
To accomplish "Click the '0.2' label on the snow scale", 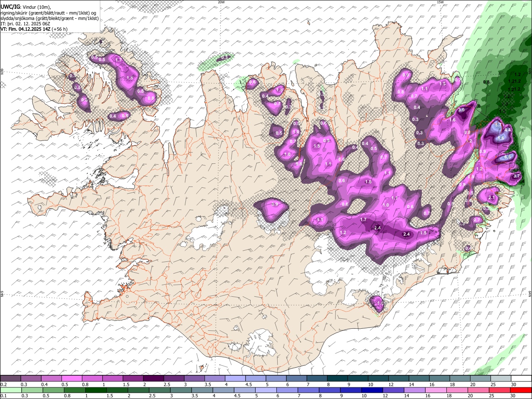I will point(4,384).
